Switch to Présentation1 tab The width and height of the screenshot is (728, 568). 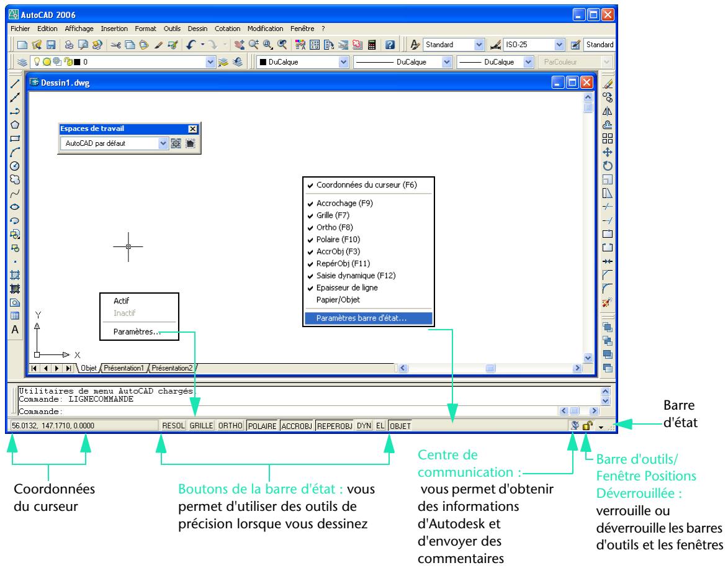[124, 368]
